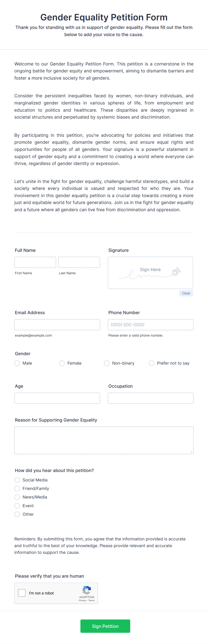Check the I'm not a robot checkbox
208x644 pixels.
coord(22,593)
